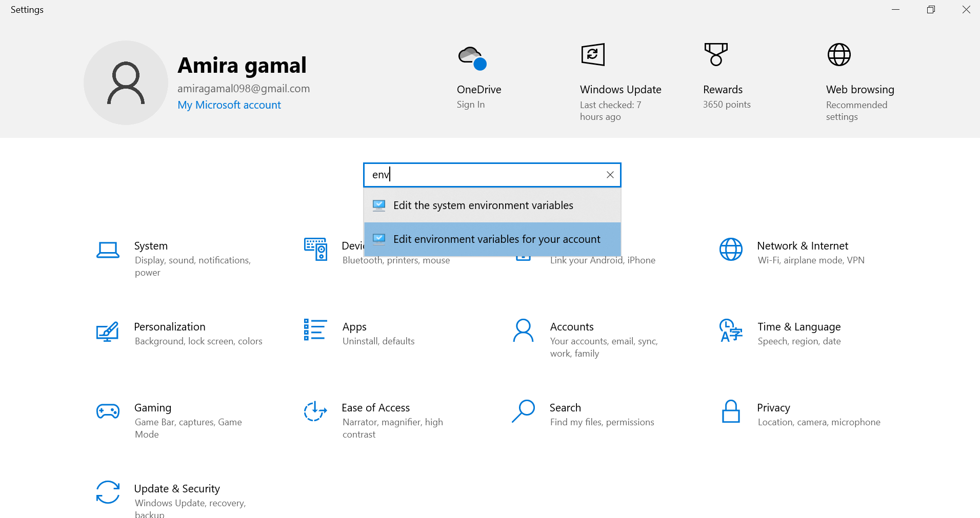
Task: Click the Windows Update icon in header
Action: [x=593, y=54]
